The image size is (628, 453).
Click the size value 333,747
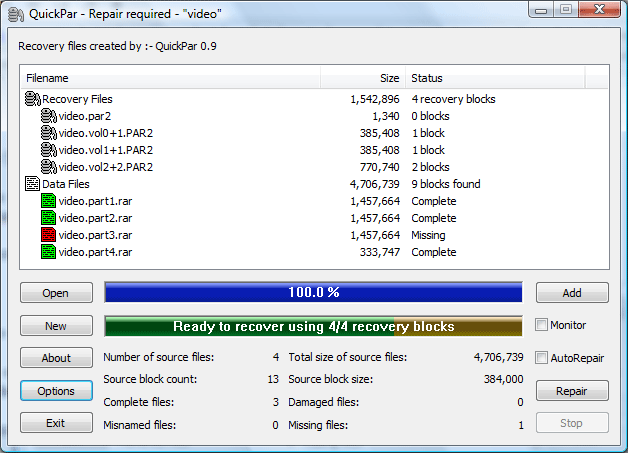(x=379, y=252)
